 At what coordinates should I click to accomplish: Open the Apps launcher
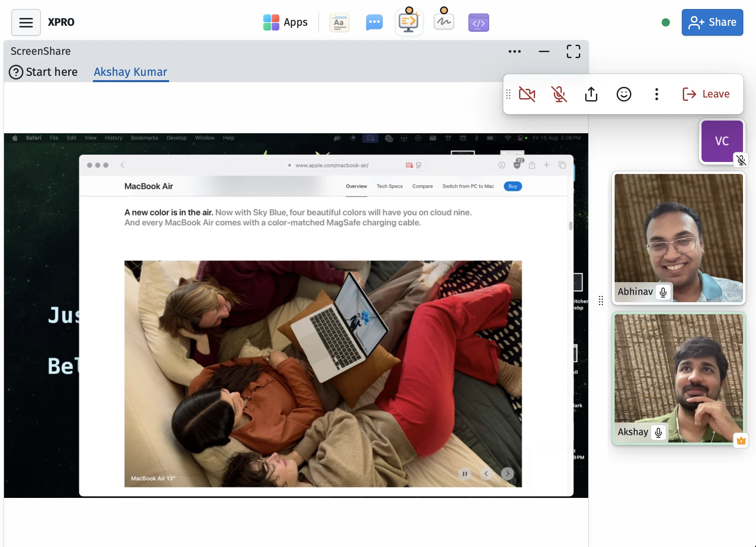click(285, 22)
